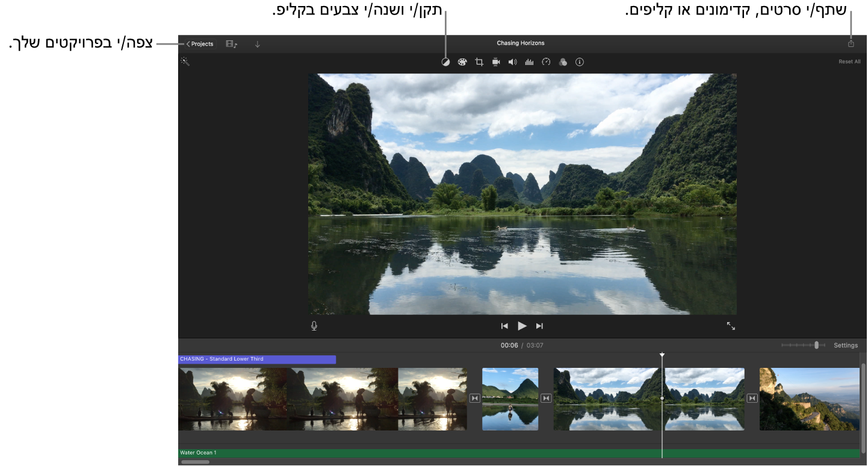This screenshot has height=466, width=868.
Task: Open the media browser icon
Action: [231, 43]
